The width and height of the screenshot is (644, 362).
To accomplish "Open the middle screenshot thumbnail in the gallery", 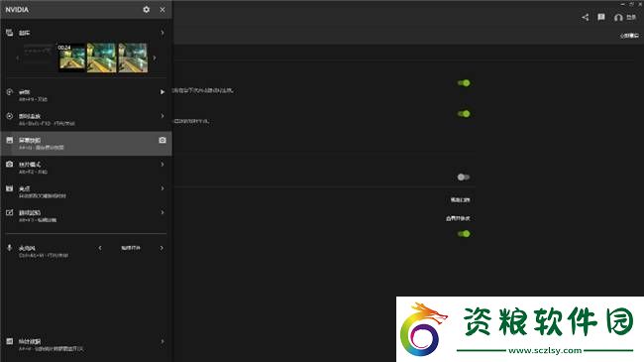I will [102, 58].
